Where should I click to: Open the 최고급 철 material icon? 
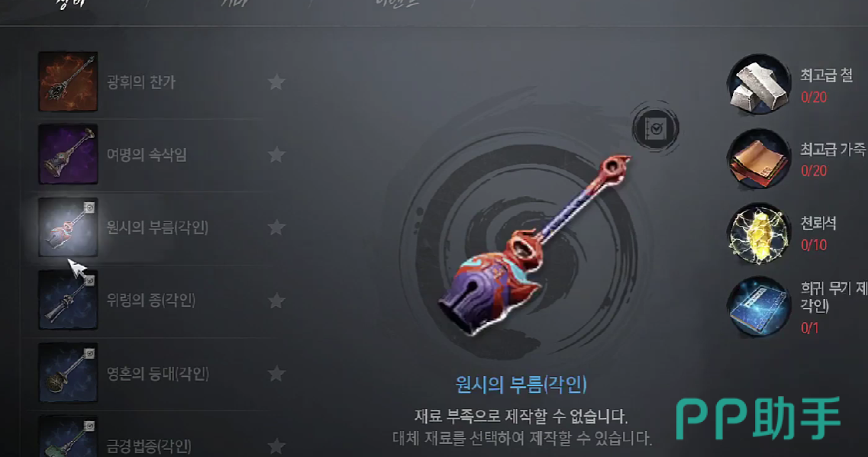758,85
